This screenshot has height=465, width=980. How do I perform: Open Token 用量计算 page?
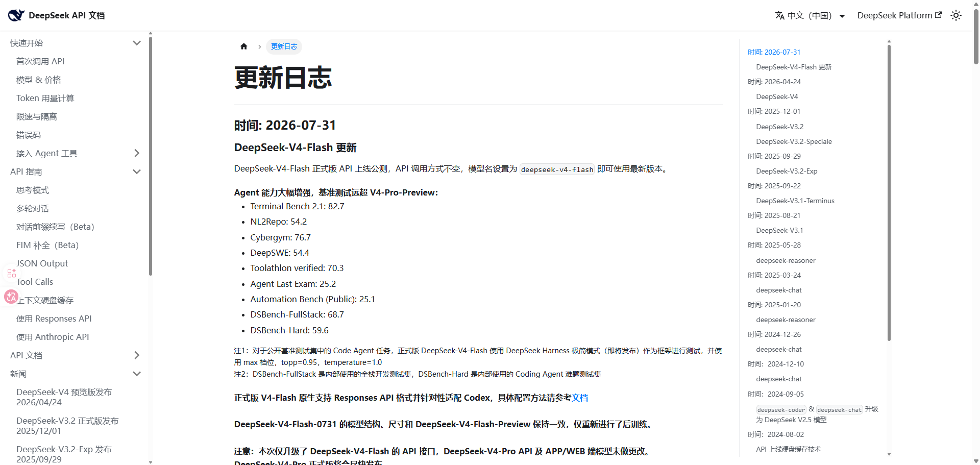coord(45,98)
